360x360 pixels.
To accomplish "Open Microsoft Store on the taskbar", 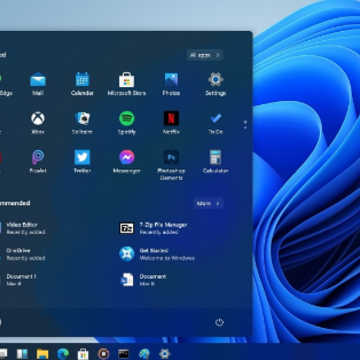I will (x=83, y=353).
